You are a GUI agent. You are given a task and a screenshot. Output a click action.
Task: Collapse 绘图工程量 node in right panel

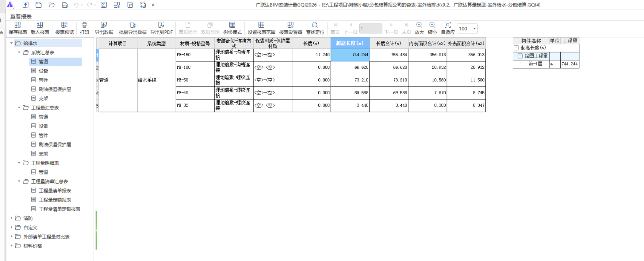tap(520, 56)
